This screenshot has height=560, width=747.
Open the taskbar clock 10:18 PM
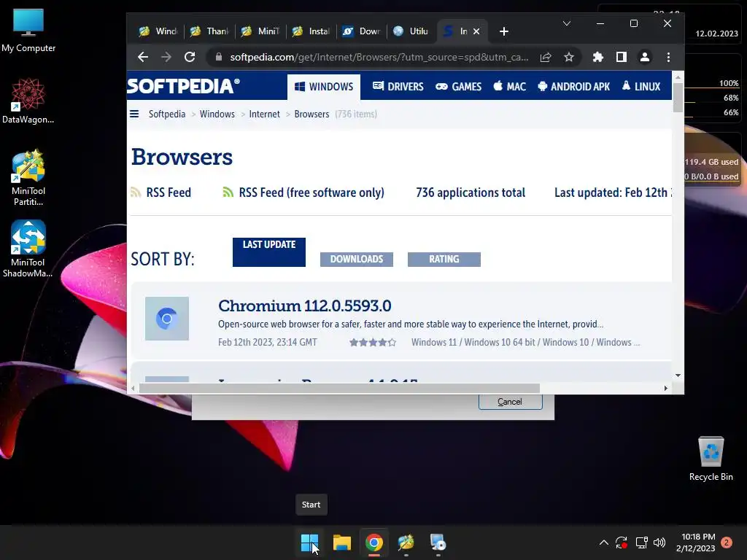[x=696, y=542]
